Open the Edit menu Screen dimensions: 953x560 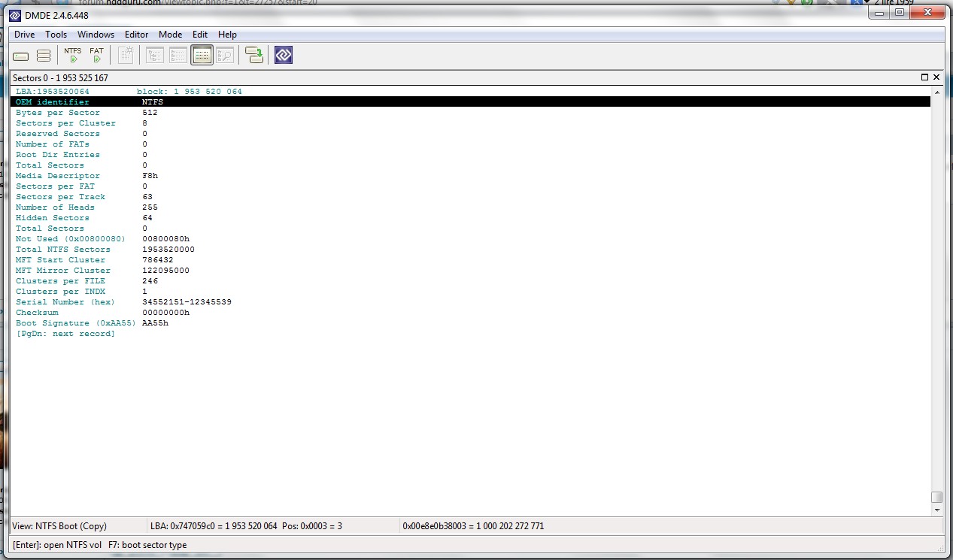pos(200,35)
